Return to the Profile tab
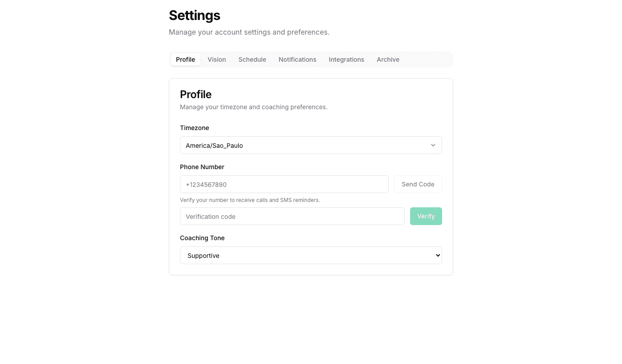This screenshot has width=622, height=364. 185,59
